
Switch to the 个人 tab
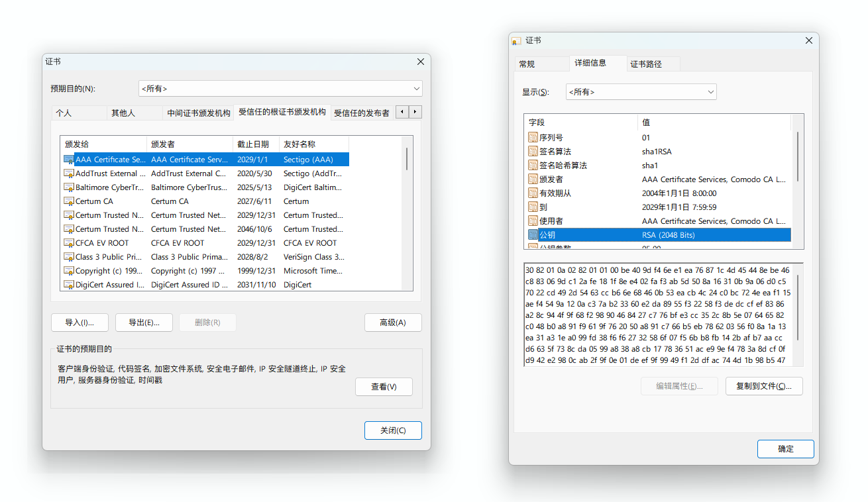[79, 113]
